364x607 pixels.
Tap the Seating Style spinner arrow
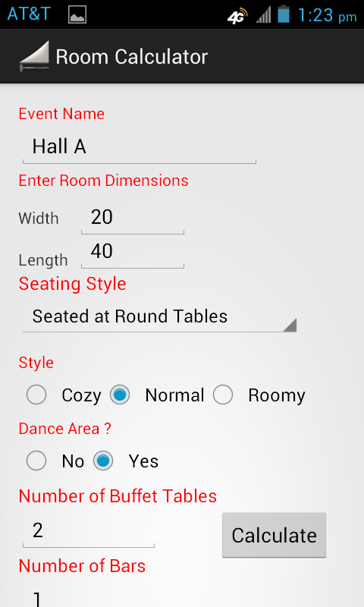coord(290,325)
